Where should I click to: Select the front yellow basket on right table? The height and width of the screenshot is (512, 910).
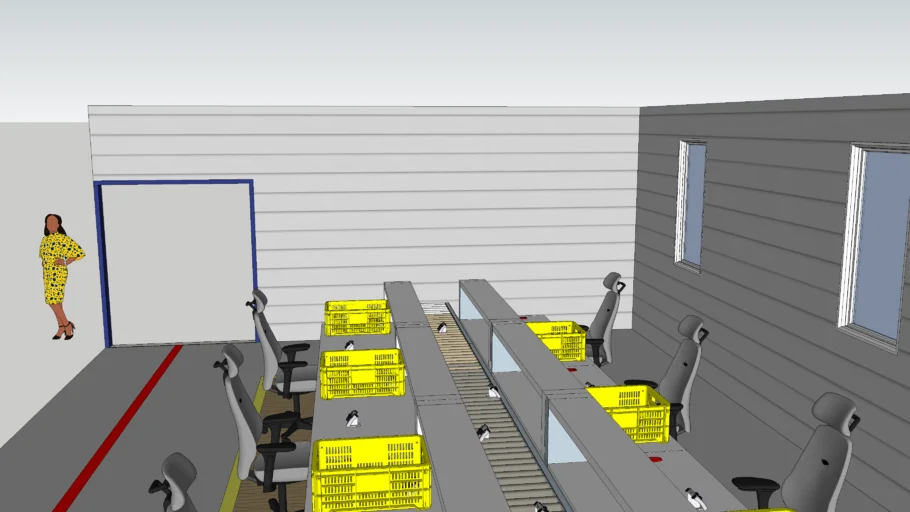630,412
